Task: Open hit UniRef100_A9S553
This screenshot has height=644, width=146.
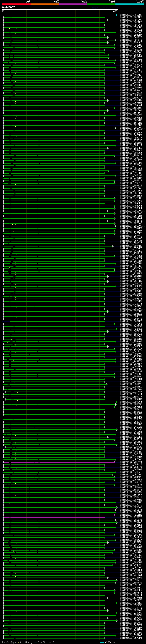Action: tap(131, 75)
